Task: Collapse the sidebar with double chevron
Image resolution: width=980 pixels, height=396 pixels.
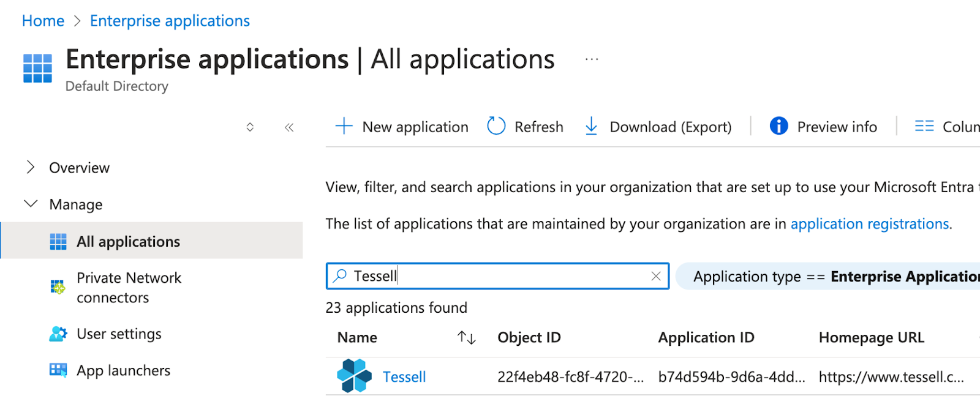Action: (x=289, y=127)
